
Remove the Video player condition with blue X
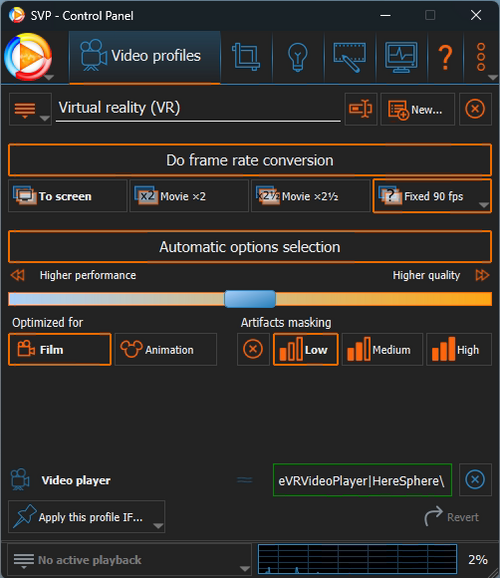coord(475,480)
